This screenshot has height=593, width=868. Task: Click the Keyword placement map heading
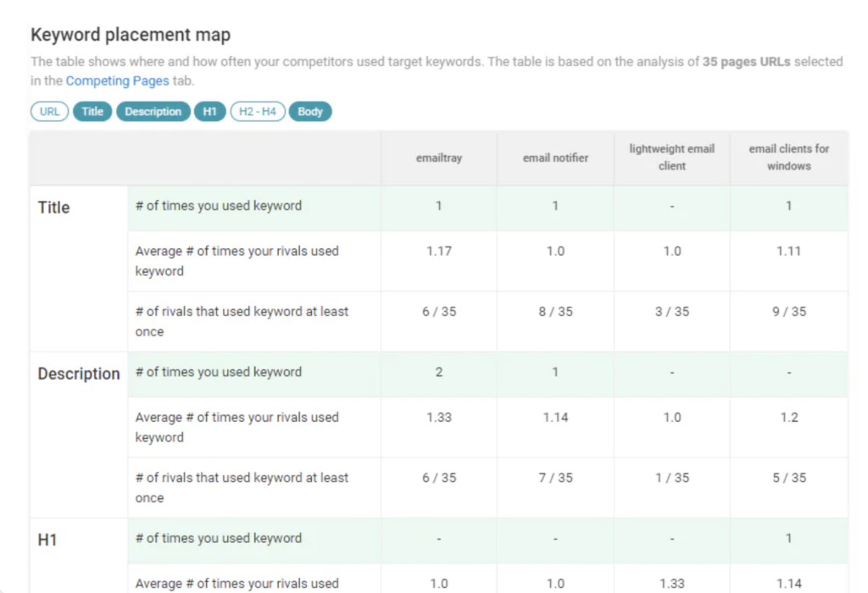(x=131, y=35)
